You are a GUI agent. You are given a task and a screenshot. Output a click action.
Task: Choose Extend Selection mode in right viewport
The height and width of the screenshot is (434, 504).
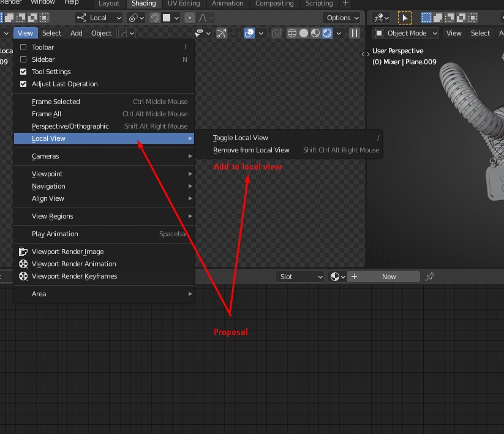(x=437, y=18)
